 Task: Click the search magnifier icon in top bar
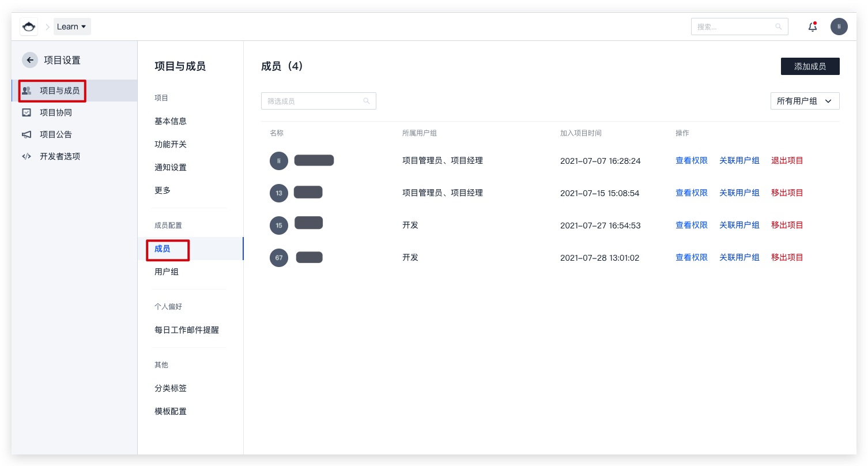779,27
